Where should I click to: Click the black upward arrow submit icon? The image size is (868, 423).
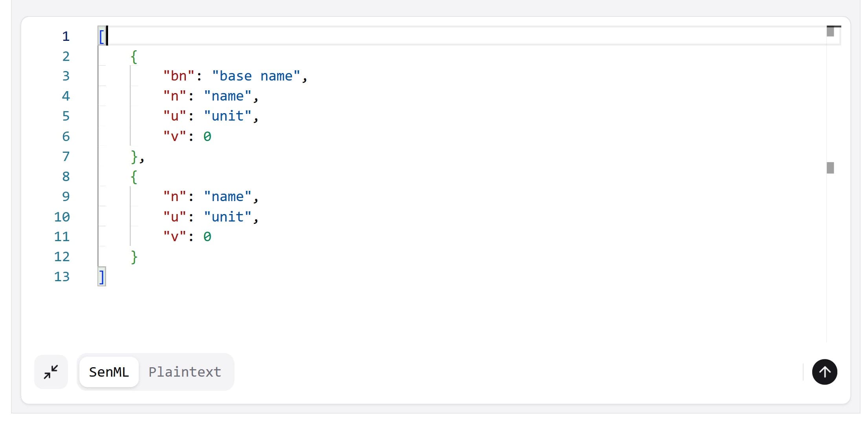click(x=824, y=372)
